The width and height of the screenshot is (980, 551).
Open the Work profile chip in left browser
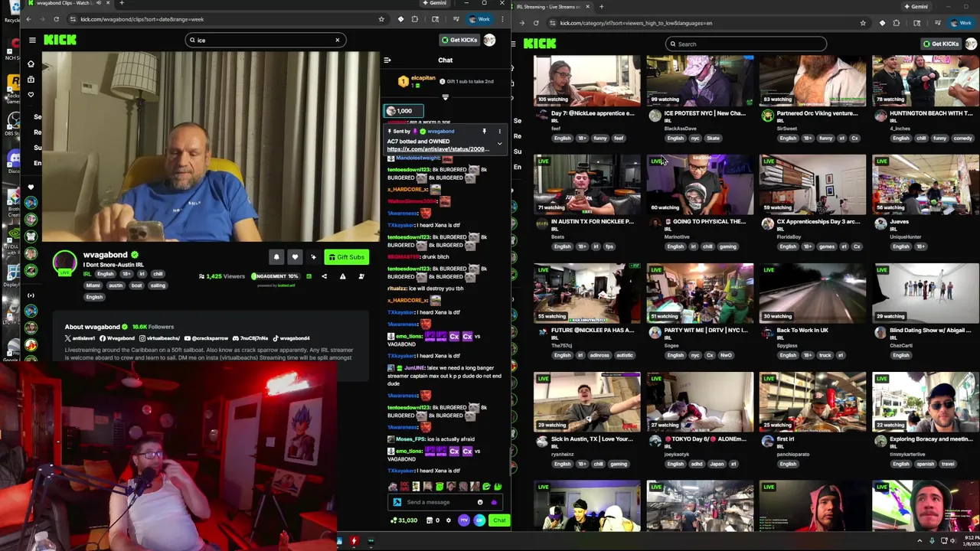coord(479,19)
